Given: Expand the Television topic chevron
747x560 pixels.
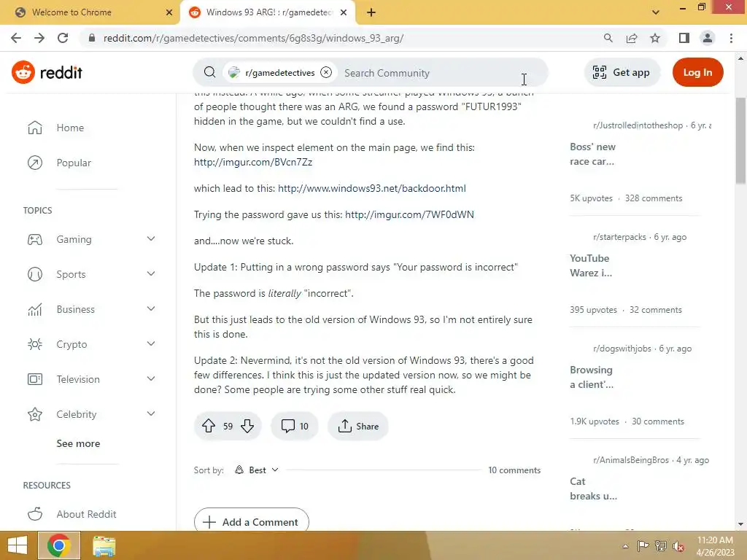Looking at the screenshot, I should (151, 378).
